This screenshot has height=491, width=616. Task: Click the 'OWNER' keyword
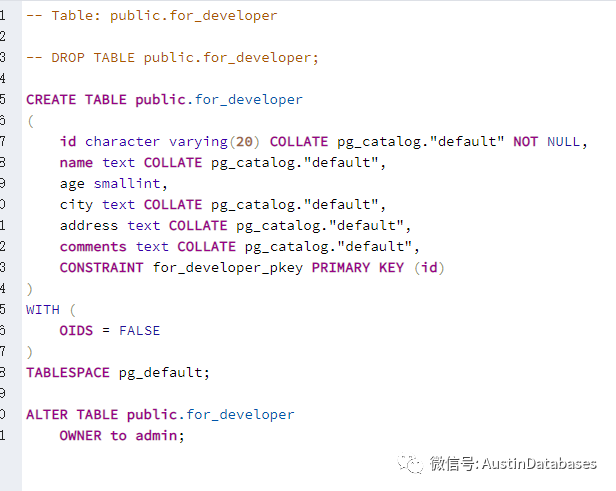[81, 436]
